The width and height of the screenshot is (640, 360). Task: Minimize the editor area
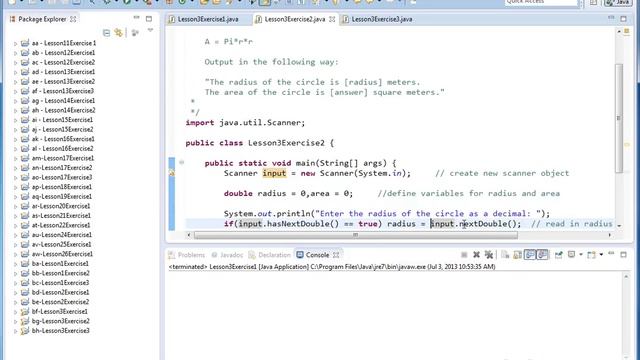(611, 18)
